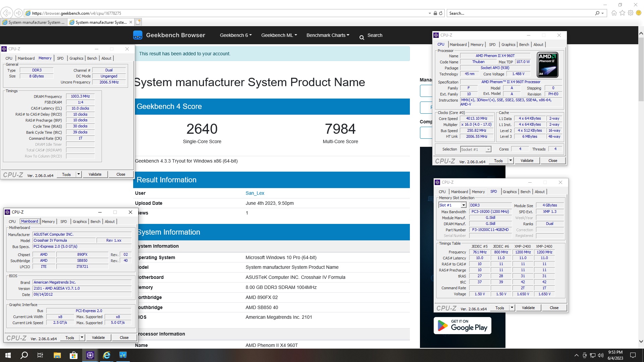Switch to Graphics tab in Mainboard window
The height and width of the screenshot is (362, 644).
tap(80, 222)
